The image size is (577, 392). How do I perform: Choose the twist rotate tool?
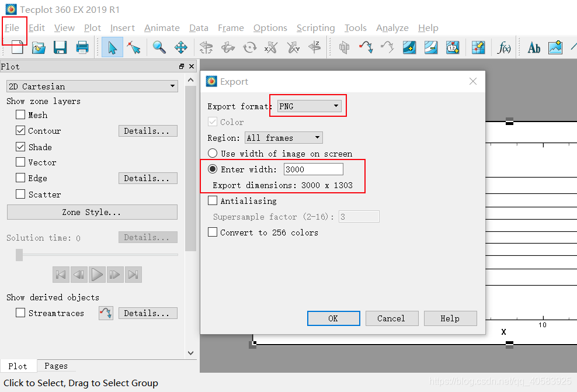pyautogui.click(x=249, y=47)
